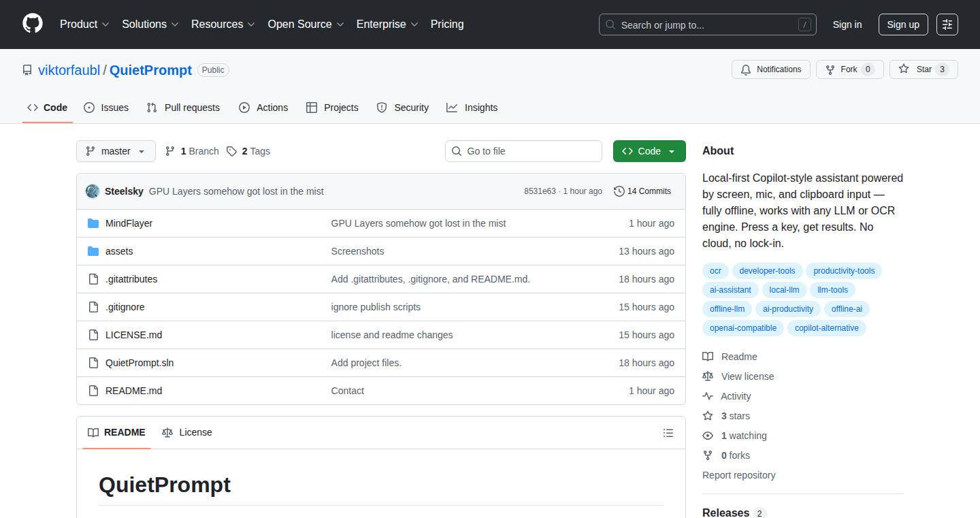The image size is (980, 518).
Task: Click the star icon beside 3 stars
Action: (708, 416)
